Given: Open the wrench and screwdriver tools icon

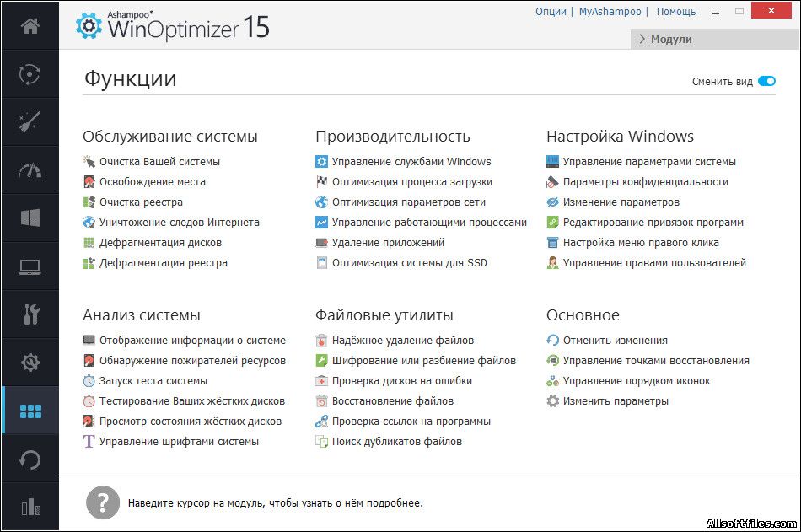Looking at the screenshot, I should 30,314.
